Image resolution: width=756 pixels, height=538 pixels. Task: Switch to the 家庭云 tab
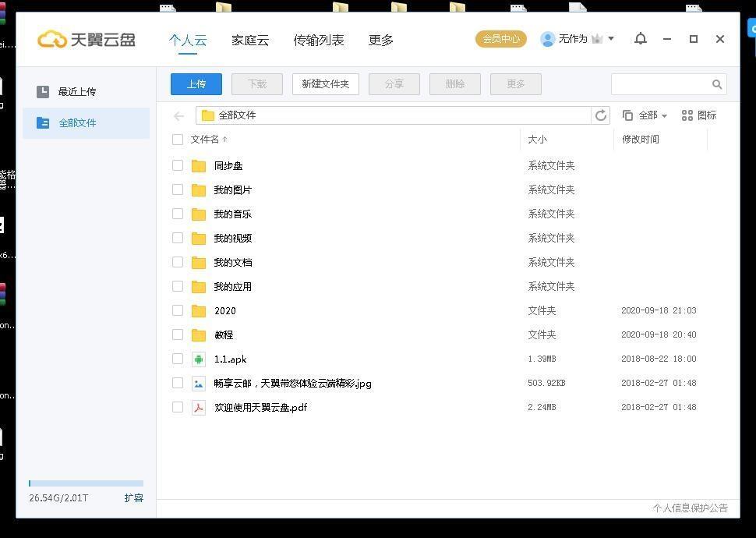click(x=249, y=40)
